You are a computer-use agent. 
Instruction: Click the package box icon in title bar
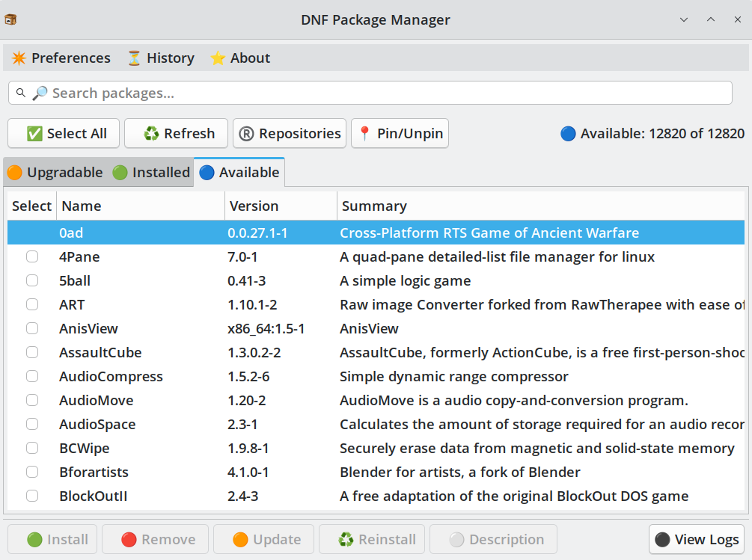coord(10,19)
